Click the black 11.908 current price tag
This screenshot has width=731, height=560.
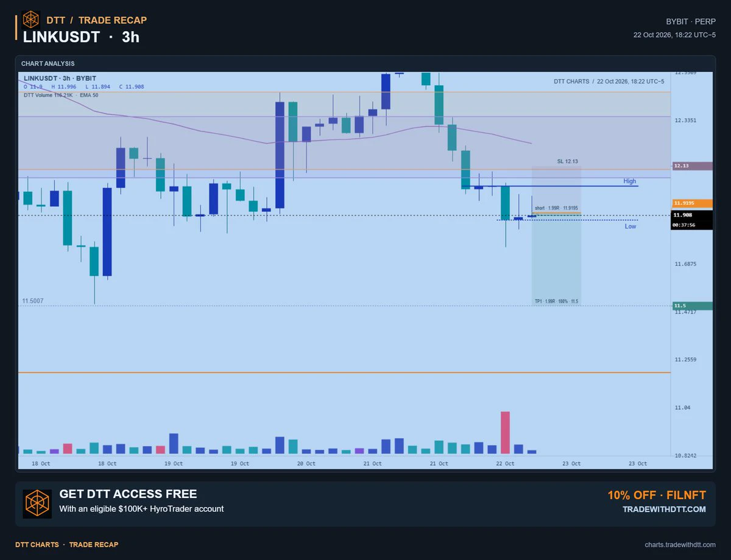pyautogui.click(x=691, y=215)
